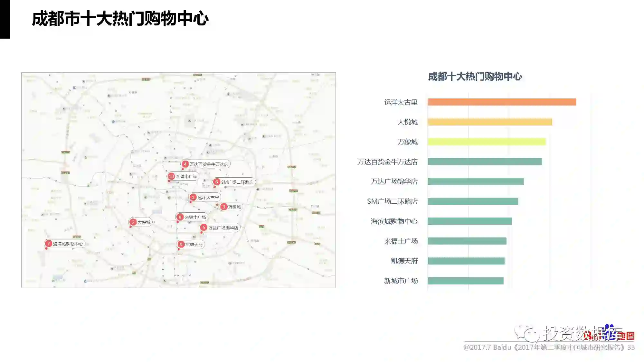The height and width of the screenshot is (362, 644).
Task: Click map marker 6 SM广场二环路店
Action: tap(217, 182)
